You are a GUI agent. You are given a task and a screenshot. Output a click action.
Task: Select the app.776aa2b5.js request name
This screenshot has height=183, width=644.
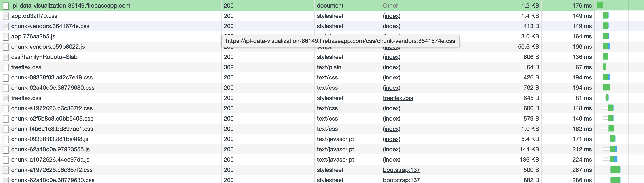pyautogui.click(x=33, y=36)
